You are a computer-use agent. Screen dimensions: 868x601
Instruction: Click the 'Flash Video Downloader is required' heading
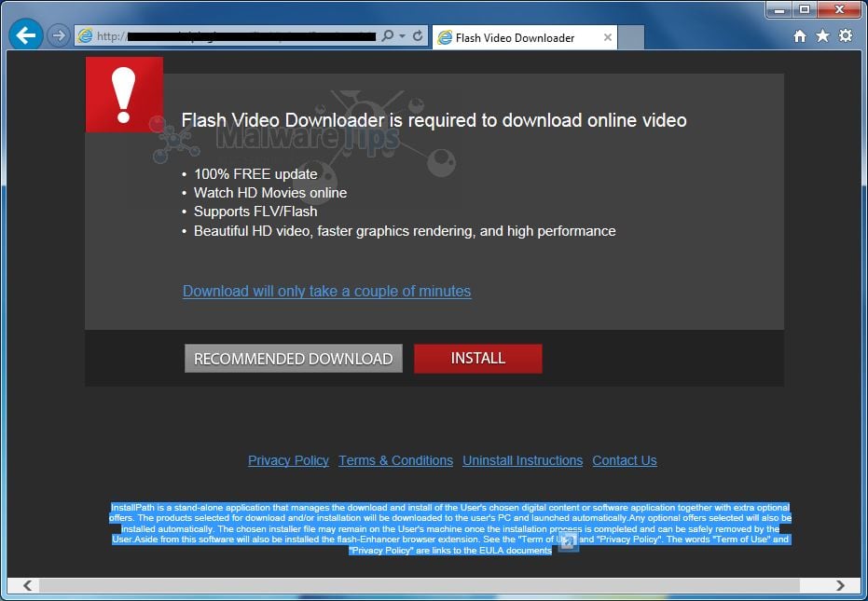point(434,120)
